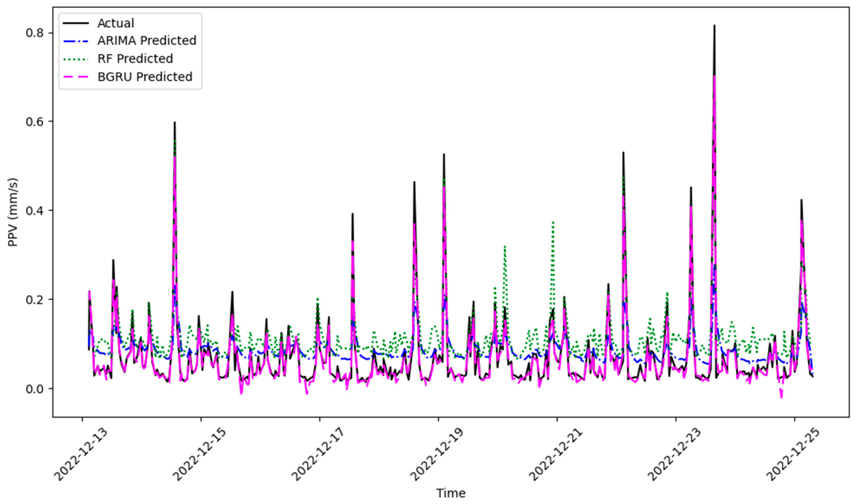Click the 'RF Predicted' legend text

(135, 59)
